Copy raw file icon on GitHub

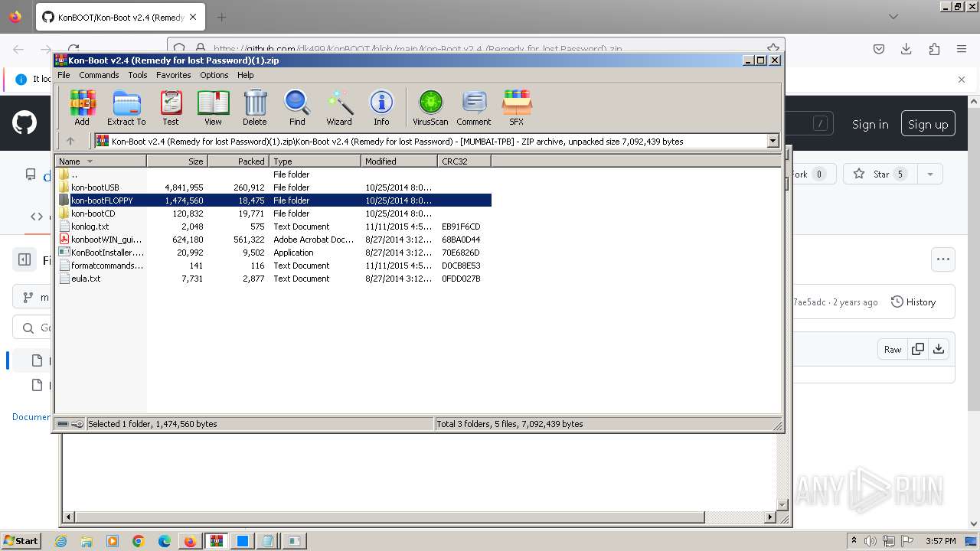pyautogui.click(x=917, y=349)
